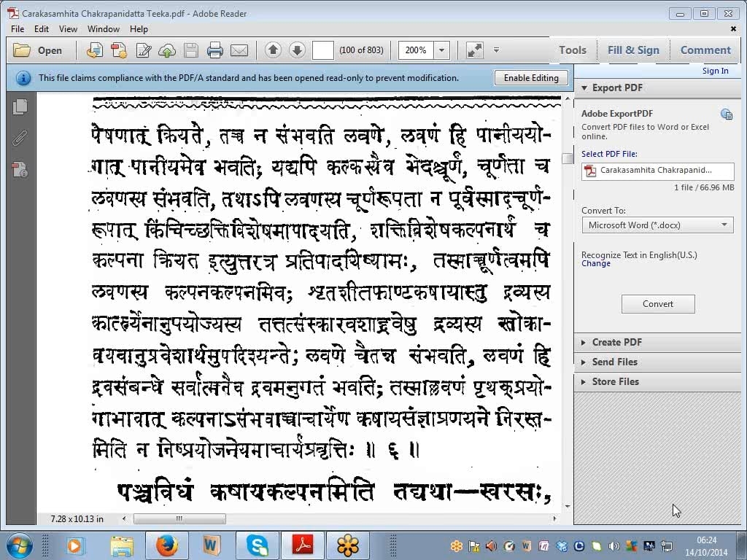Image resolution: width=747 pixels, height=560 pixels.
Task: Open the zoom level dropdown arrow
Action: pos(441,50)
